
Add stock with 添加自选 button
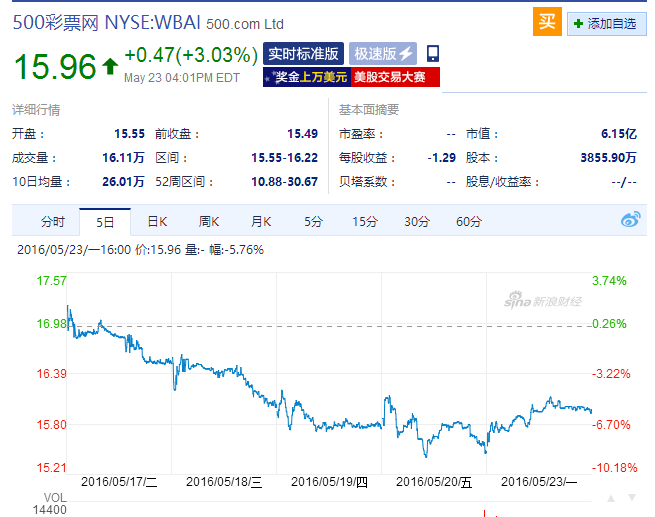[x=607, y=24]
